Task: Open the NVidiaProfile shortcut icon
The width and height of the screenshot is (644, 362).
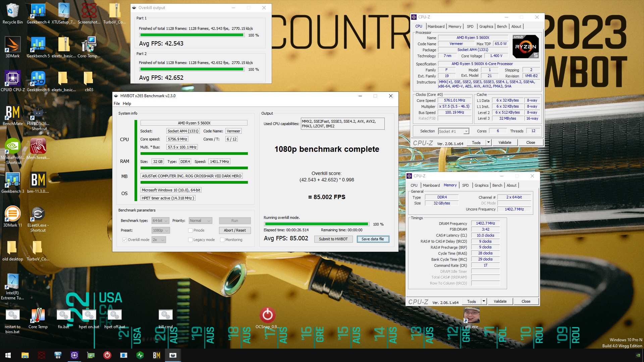Action: pos(13,151)
